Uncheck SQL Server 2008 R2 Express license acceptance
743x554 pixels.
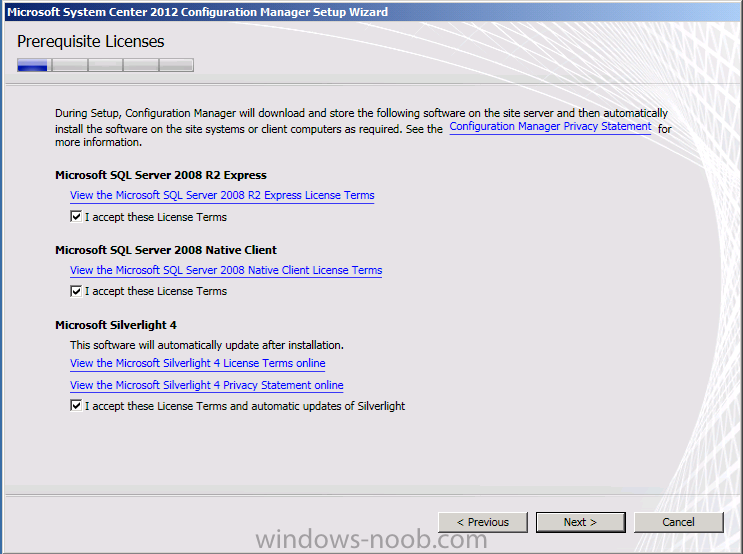coord(76,217)
